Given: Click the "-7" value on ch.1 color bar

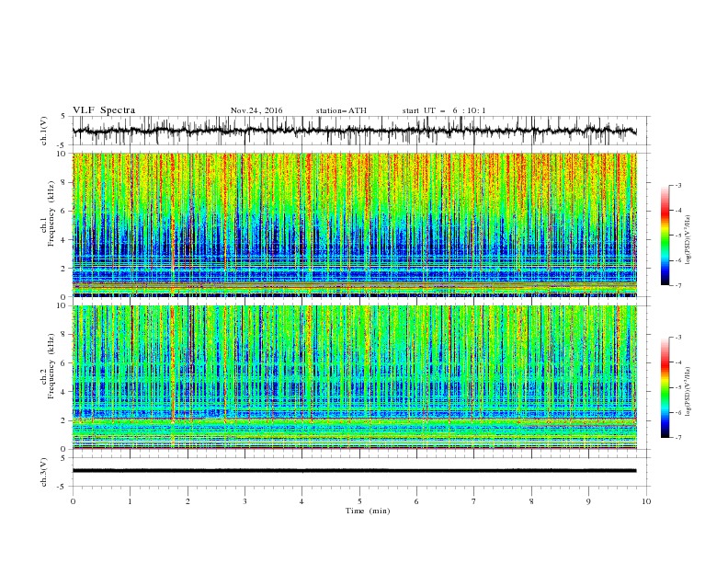Looking at the screenshot, I should pyautogui.click(x=678, y=286).
